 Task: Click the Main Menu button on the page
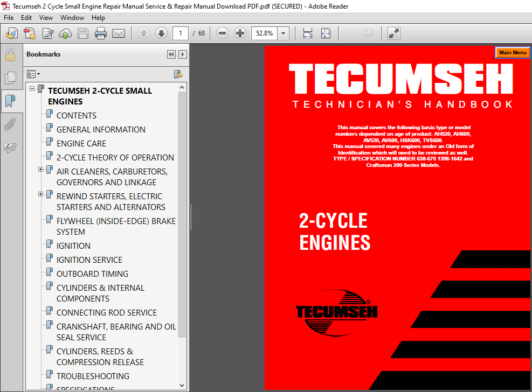click(x=512, y=53)
